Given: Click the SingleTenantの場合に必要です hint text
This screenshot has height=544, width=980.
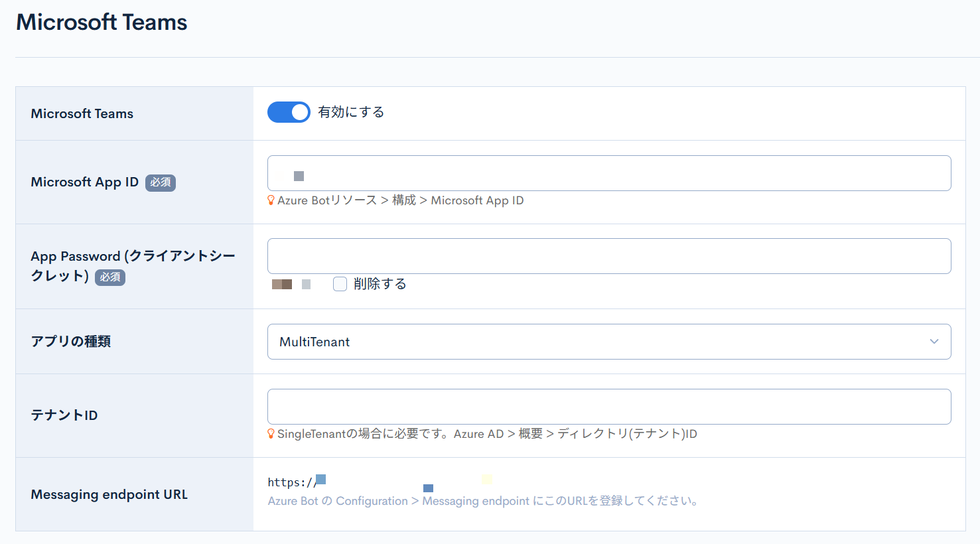Looking at the screenshot, I should pyautogui.click(x=487, y=434).
